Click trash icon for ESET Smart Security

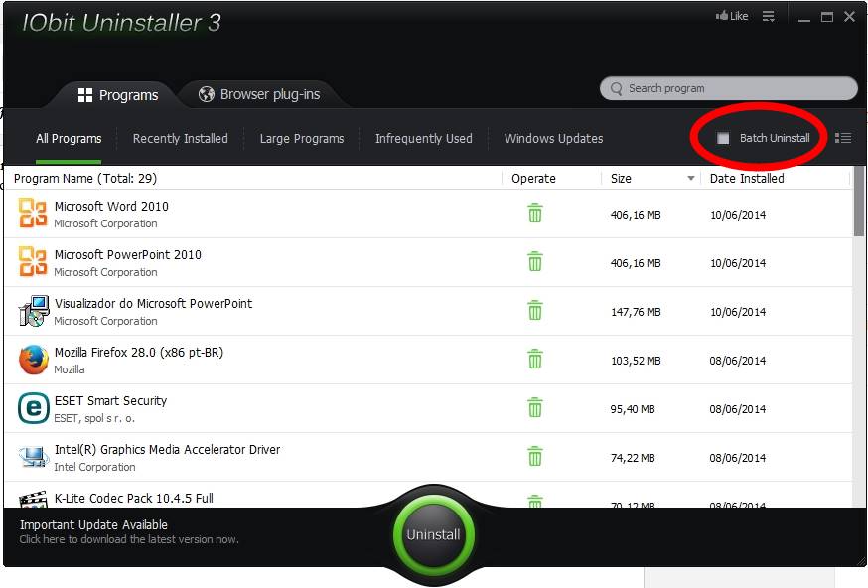[534, 408]
